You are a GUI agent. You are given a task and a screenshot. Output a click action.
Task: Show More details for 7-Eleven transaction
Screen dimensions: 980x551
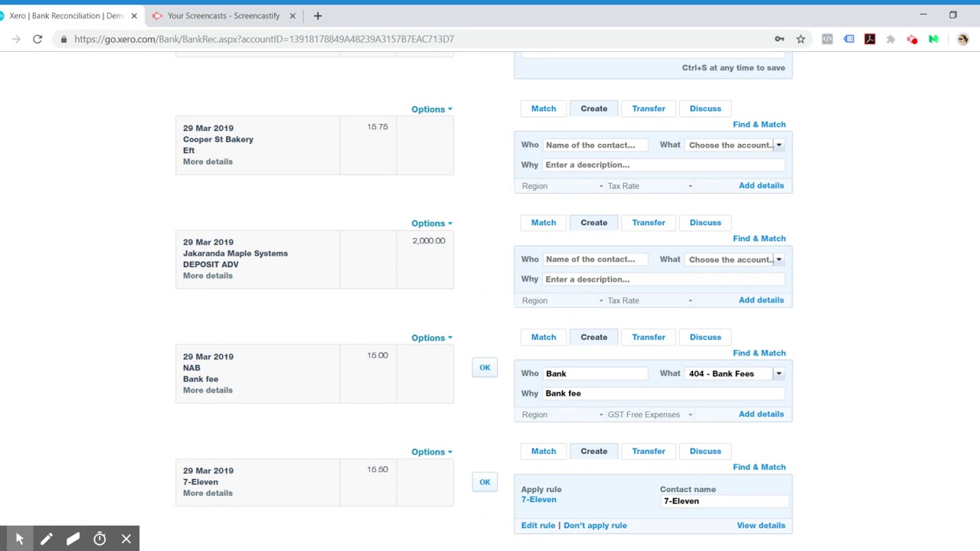click(x=207, y=493)
